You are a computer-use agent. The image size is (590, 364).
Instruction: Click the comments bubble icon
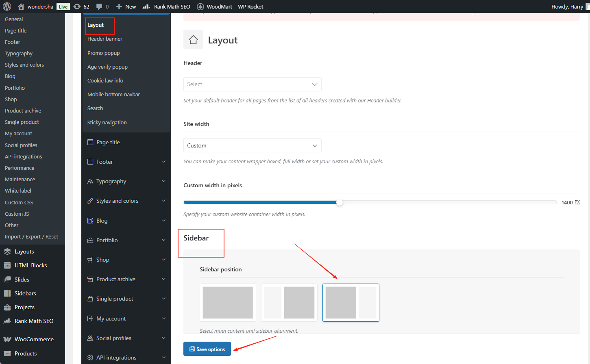pyautogui.click(x=99, y=6)
